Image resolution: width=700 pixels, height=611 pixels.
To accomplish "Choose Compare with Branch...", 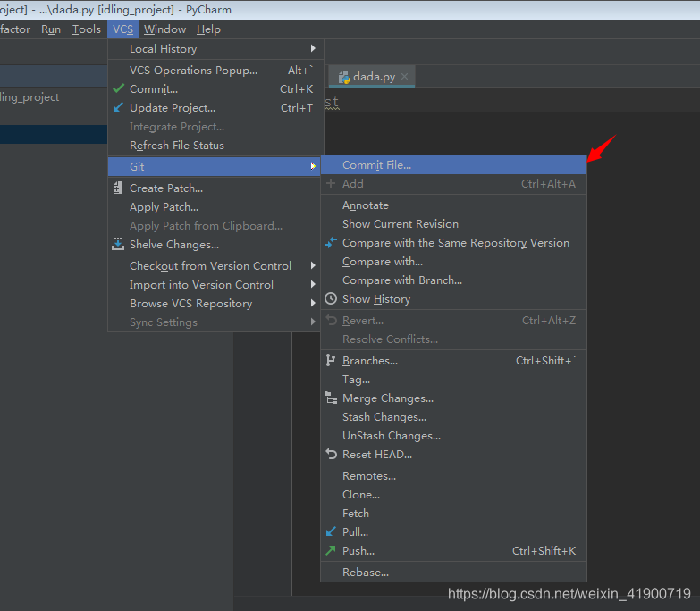I will tap(453, 280).
